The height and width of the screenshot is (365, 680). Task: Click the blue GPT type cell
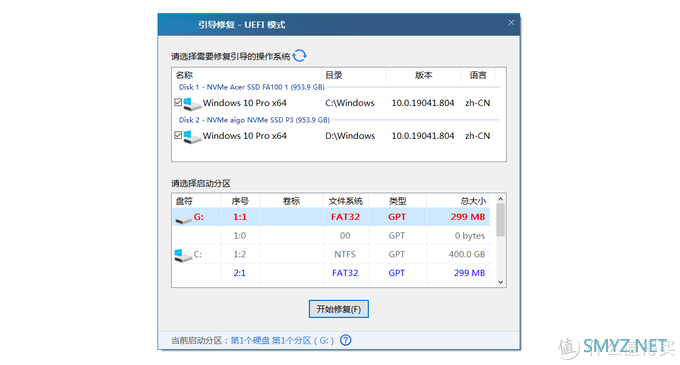pos(397,273)
